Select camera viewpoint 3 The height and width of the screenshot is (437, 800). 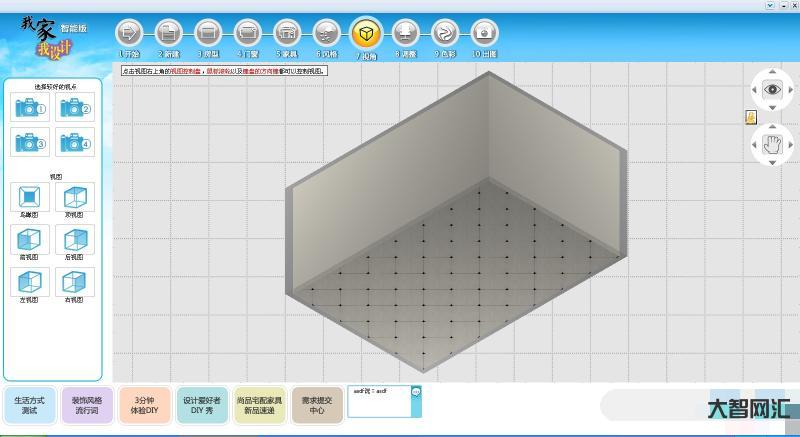pos(30,143)
